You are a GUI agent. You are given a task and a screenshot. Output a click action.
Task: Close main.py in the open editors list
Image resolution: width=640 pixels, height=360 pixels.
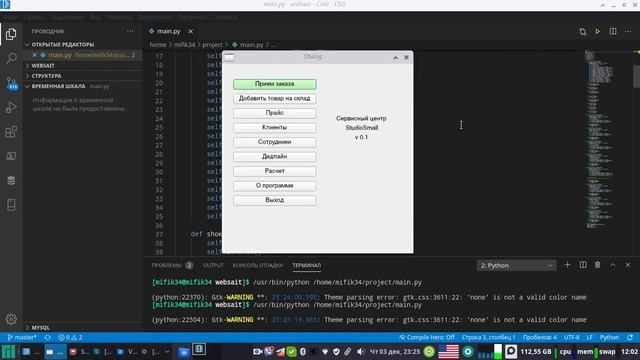35,55
